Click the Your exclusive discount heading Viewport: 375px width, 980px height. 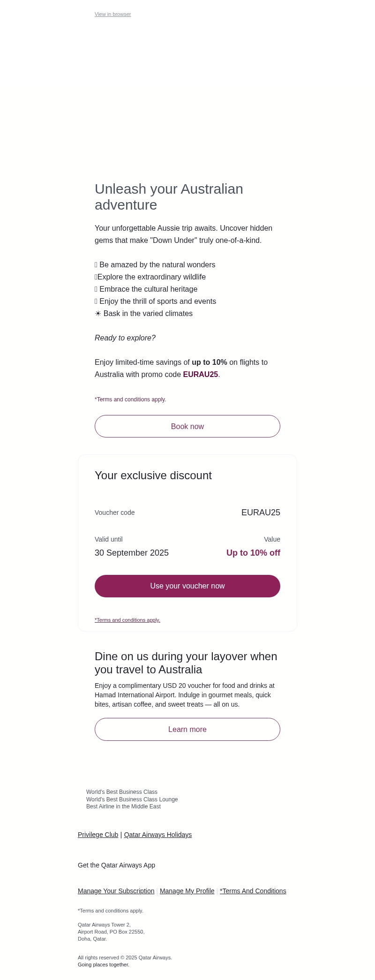153,475
